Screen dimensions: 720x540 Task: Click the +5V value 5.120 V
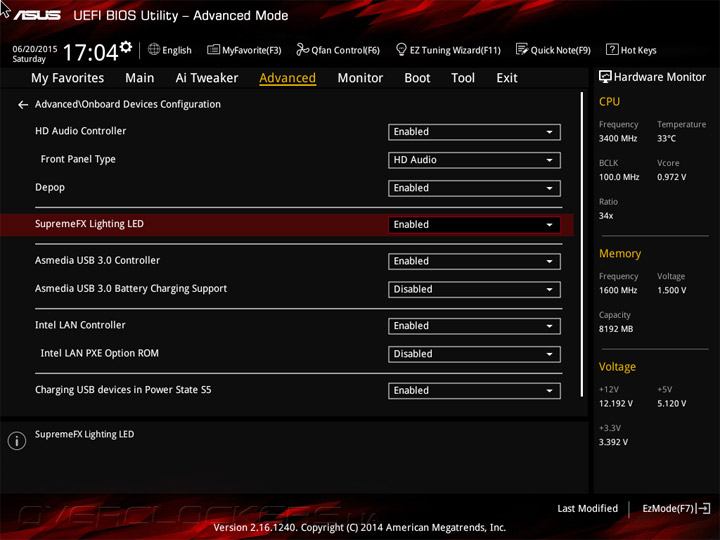coord(671,404)
